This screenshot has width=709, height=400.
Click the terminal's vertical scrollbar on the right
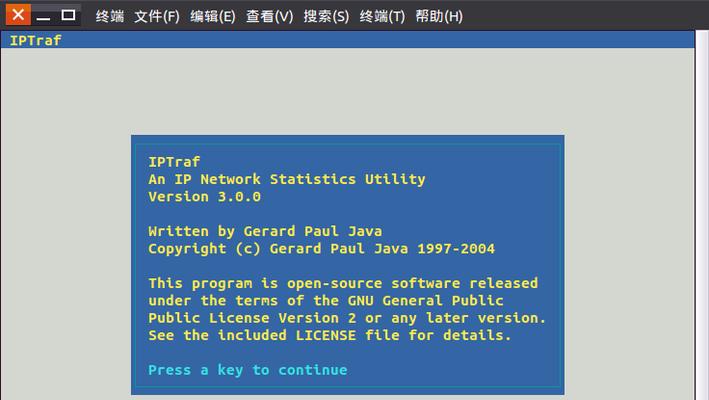point(702,215)
